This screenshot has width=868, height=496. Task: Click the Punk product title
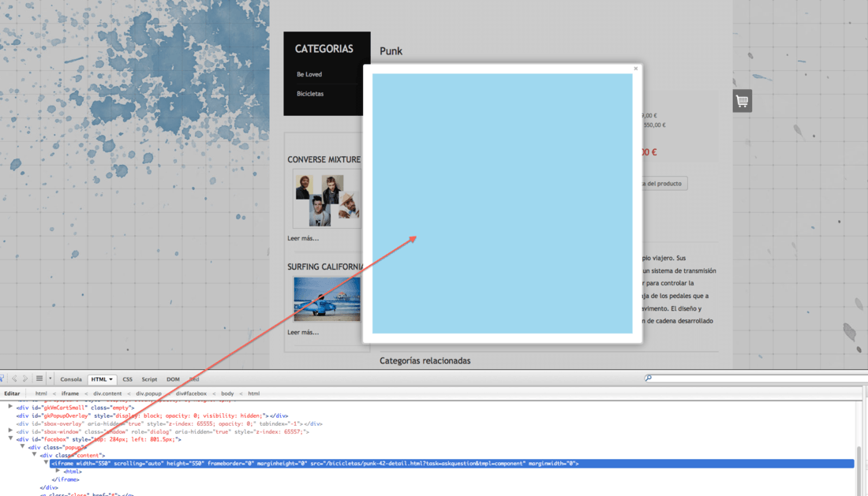pos(391,51)
